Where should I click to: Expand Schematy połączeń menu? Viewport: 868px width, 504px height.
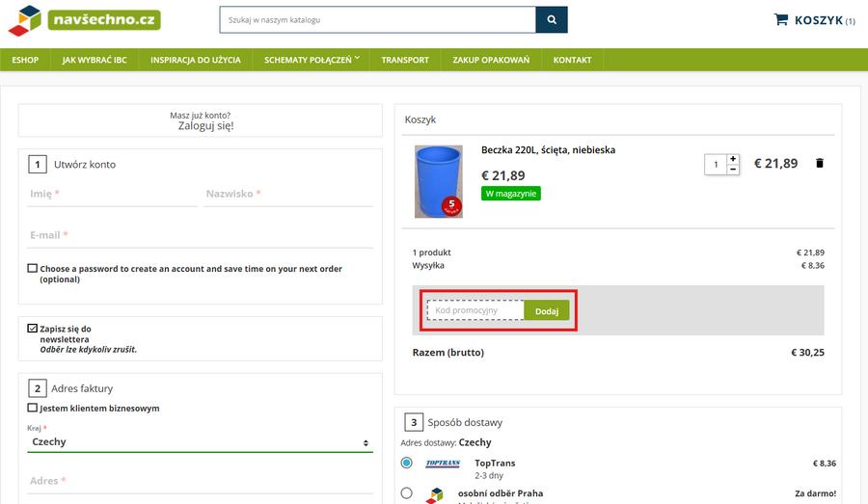311,60
